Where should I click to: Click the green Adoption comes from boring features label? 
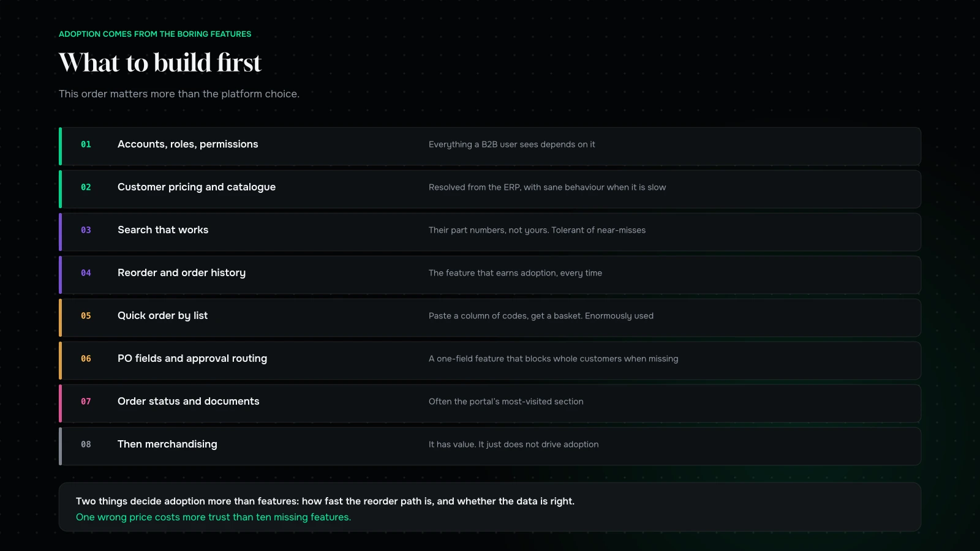[x=155, y=34]
